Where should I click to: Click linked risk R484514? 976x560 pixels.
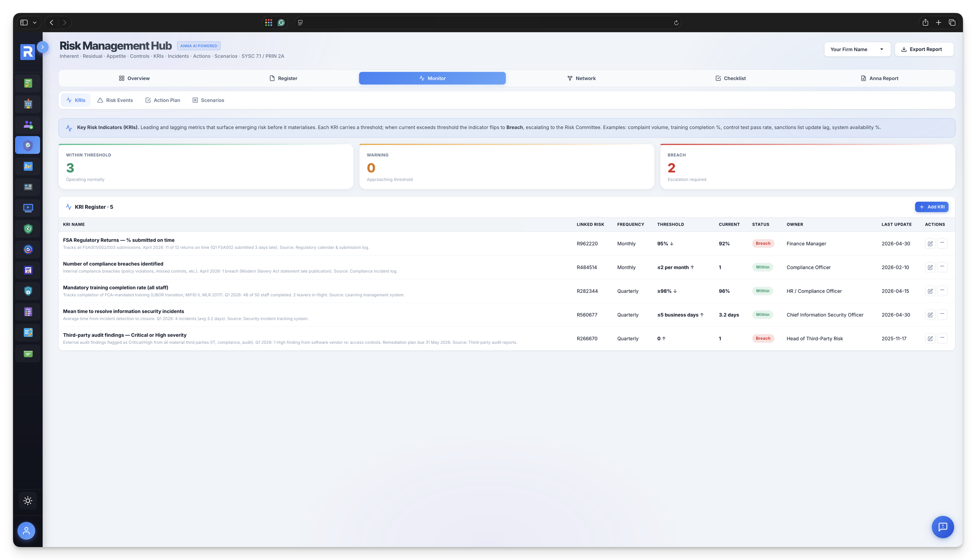(x=587, y=267)
